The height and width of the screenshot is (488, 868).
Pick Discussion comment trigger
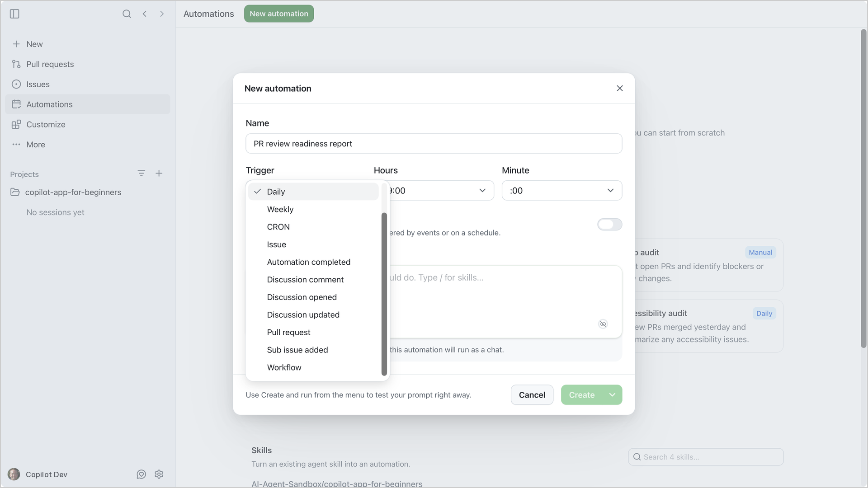[x=313, y=280]
